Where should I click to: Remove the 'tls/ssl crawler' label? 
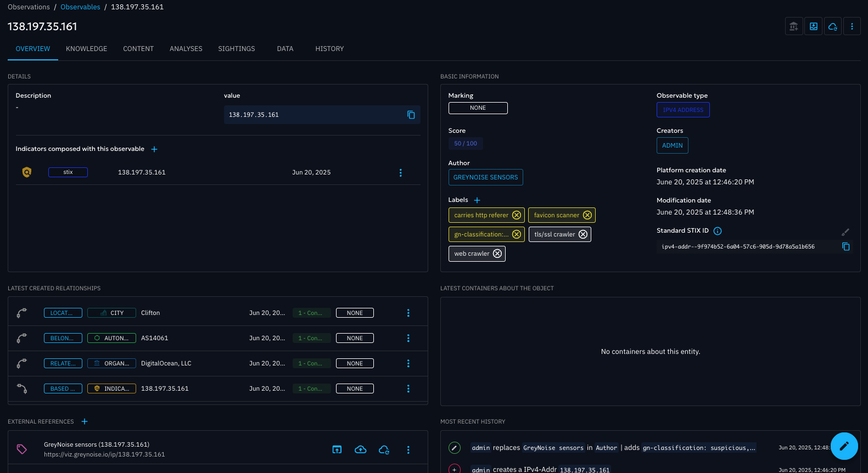(583, 234)
